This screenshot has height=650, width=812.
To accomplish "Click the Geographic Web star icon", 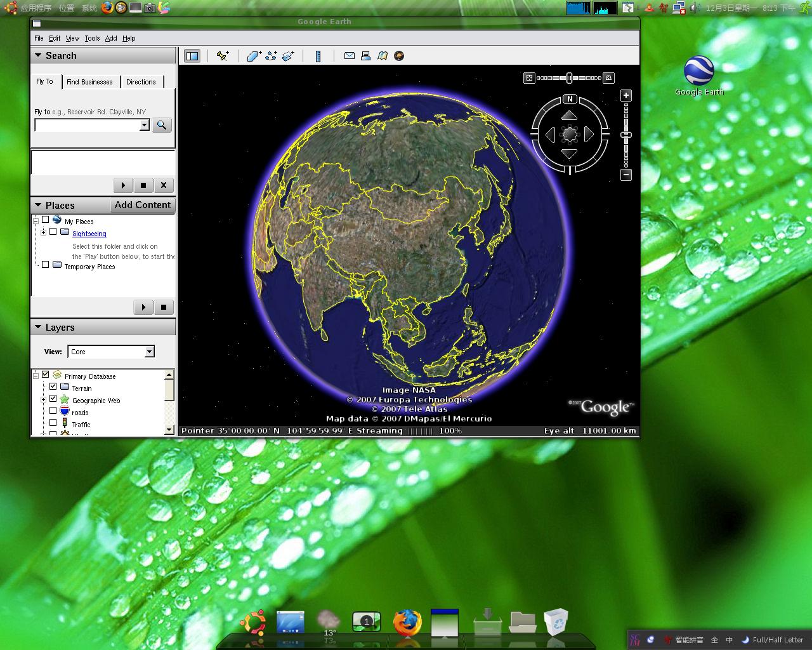I will (x=64, y=399).
